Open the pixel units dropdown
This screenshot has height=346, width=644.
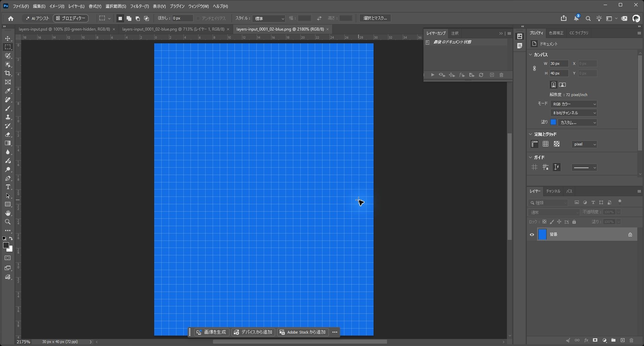coord(584,144)
